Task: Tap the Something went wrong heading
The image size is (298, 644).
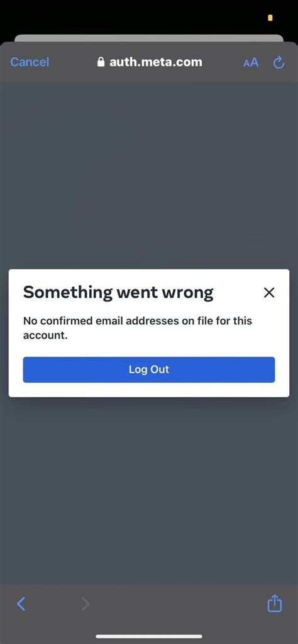Action: point(118,292)
